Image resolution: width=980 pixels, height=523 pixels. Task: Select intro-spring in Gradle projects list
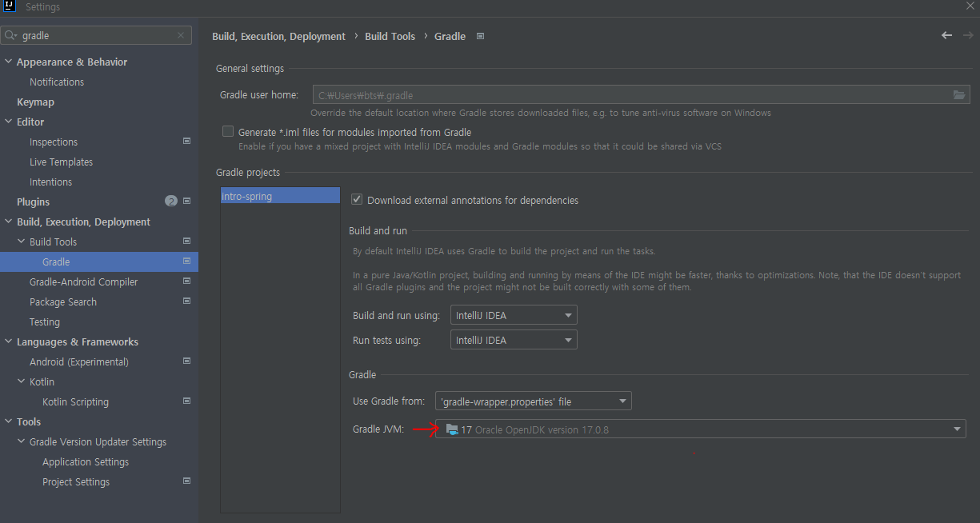(x=280, y=196)
